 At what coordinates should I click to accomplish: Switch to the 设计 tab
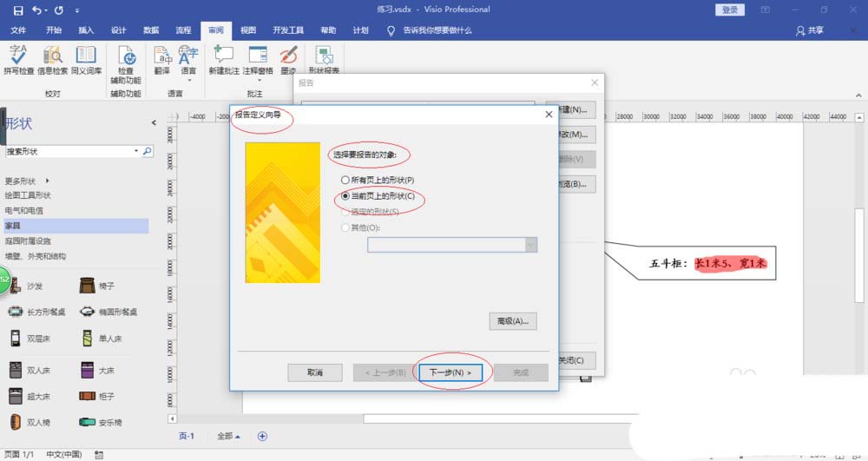(118, 30)
